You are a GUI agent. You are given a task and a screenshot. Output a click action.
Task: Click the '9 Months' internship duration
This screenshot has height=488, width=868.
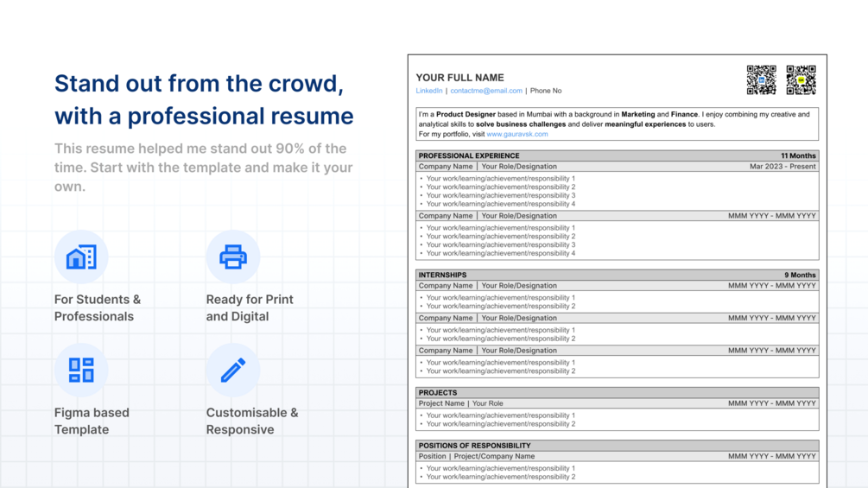click(x=800, y=275)
